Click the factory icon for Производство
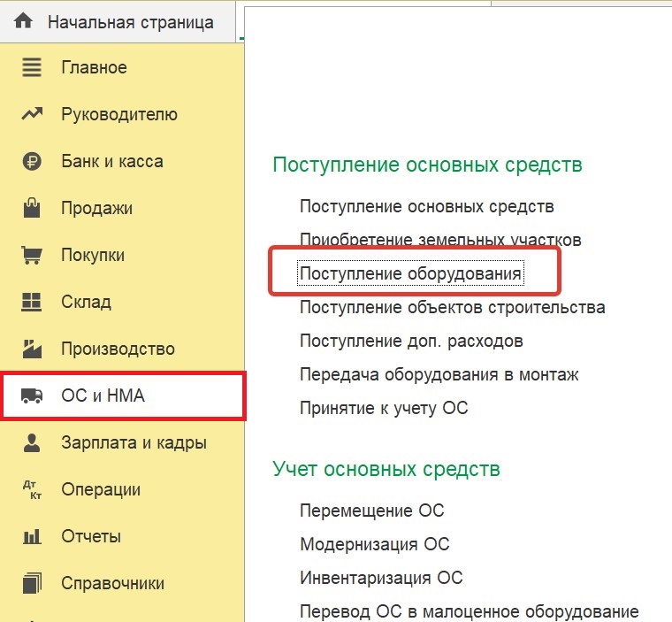 pyautogui.click(x=32, y=349)
